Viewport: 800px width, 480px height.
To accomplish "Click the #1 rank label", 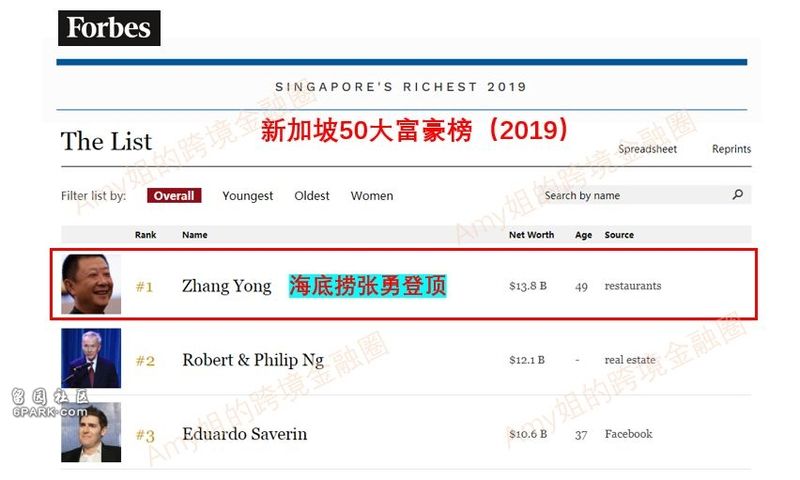I will [144, 287].
